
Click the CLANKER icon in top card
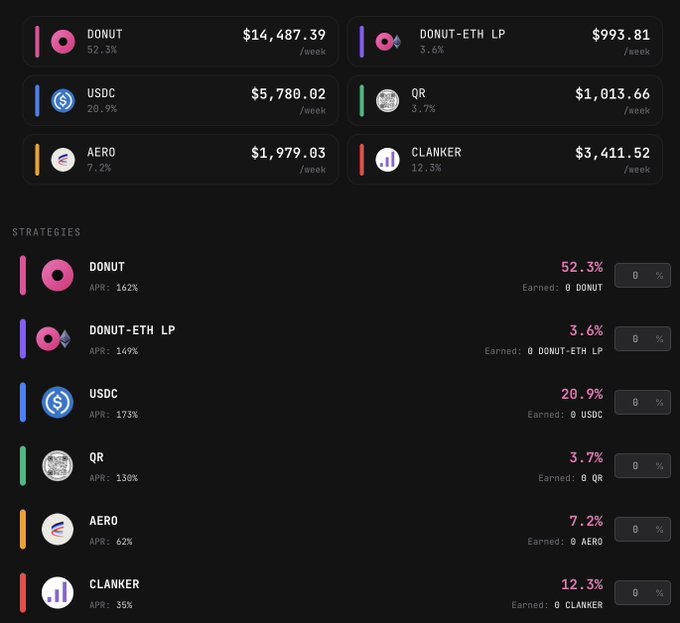click(x=387, y=159)
